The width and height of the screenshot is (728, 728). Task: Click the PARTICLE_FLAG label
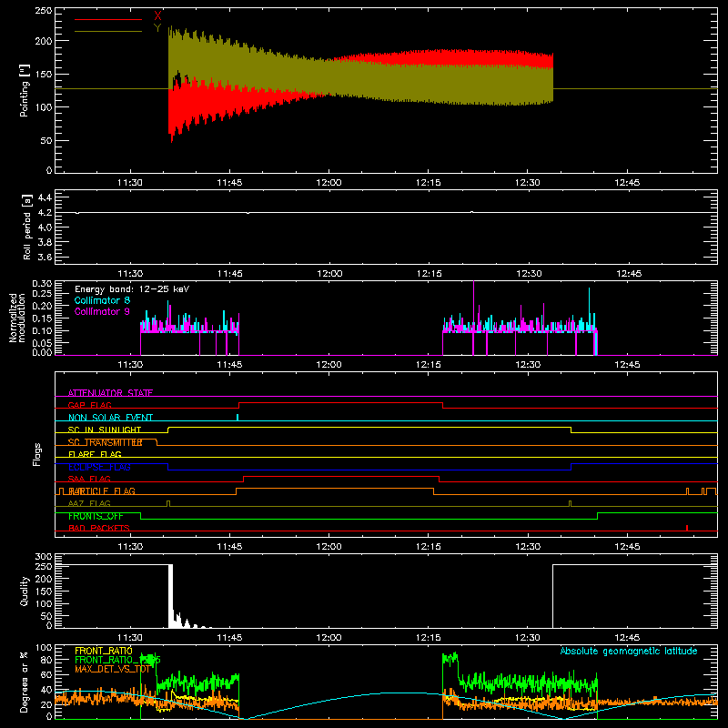[x=102, y=490]
